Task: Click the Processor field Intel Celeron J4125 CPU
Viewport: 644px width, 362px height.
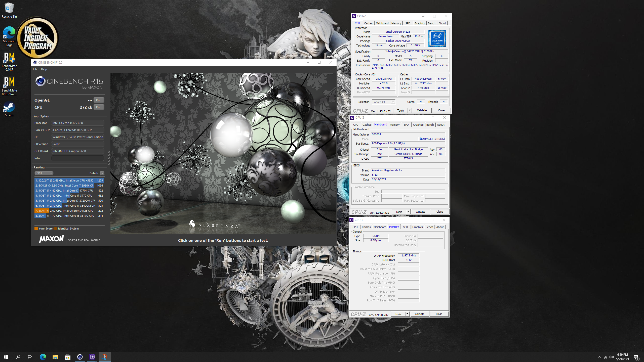Action: pos(78,123)
